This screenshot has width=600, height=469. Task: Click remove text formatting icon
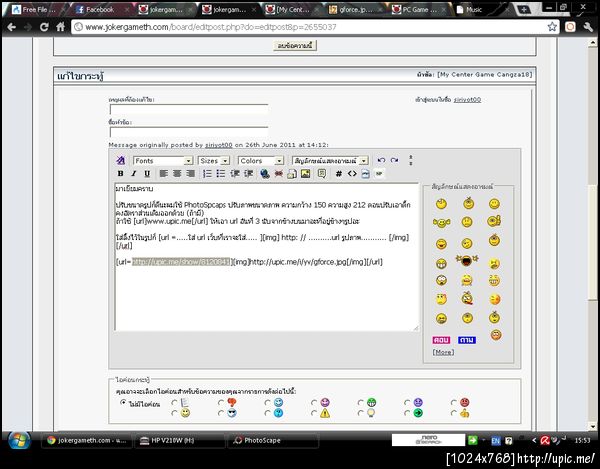121,160
